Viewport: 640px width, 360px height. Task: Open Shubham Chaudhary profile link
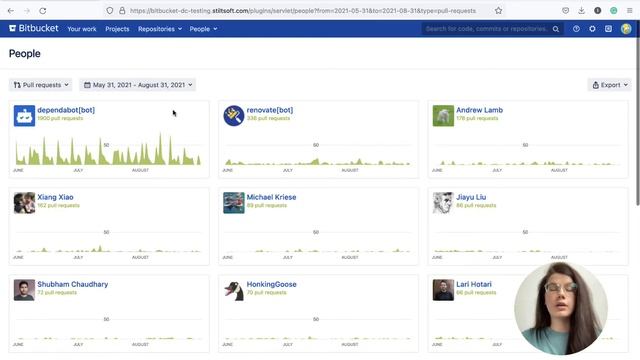tap(73, 284)
